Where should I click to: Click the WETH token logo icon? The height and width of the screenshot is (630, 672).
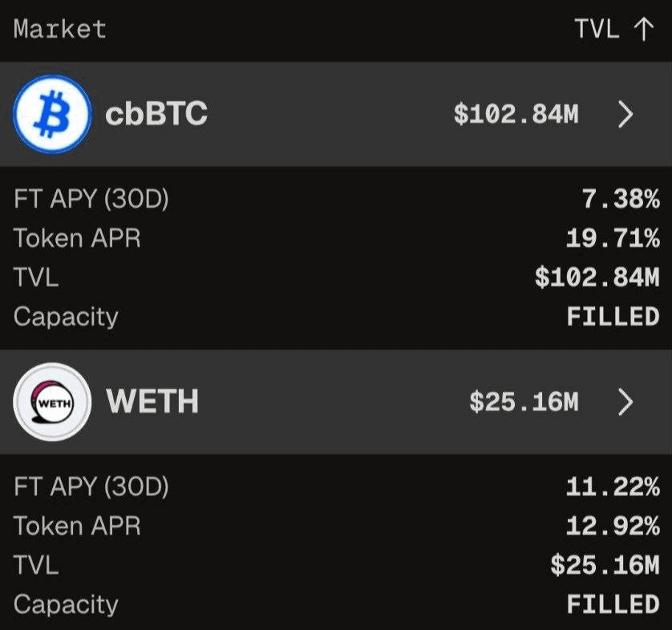tap(52, 402)
